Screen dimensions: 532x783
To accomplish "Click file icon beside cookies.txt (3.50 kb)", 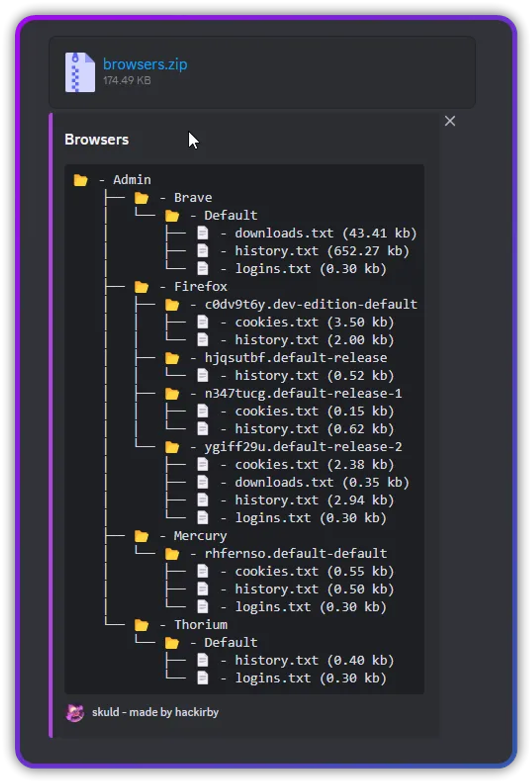I will [x=202, y=322].
